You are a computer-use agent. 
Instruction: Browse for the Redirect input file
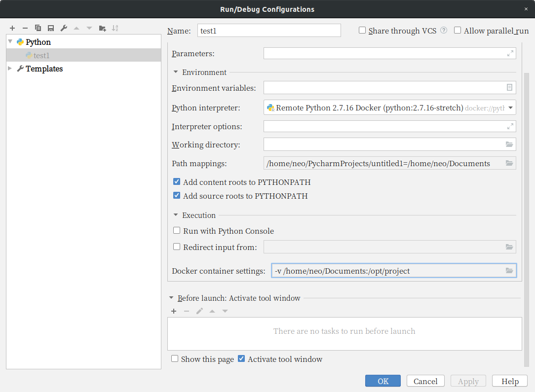point(509,247)
